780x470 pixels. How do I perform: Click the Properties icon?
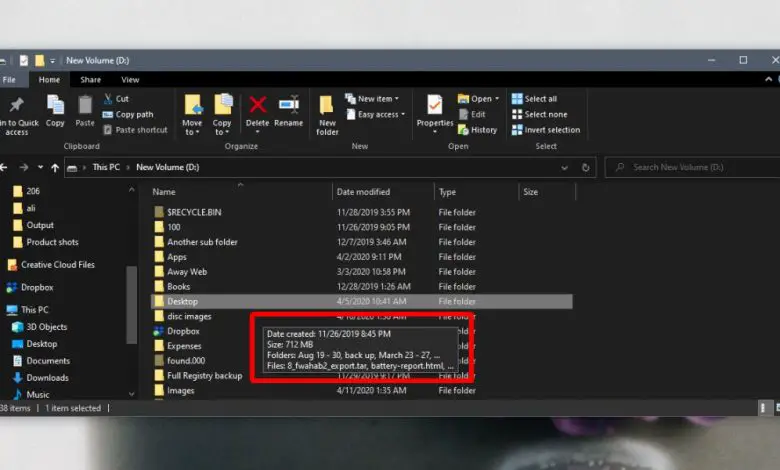tap(434, 105)
